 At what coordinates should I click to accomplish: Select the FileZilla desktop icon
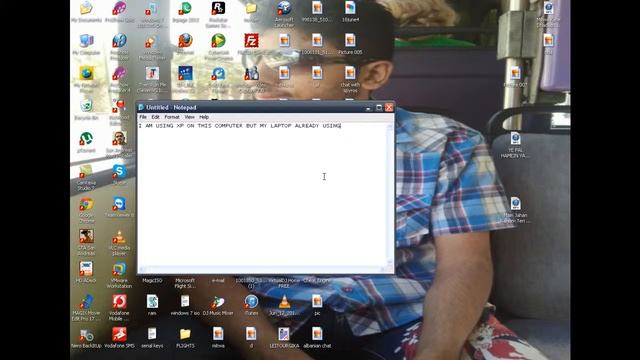251,44
